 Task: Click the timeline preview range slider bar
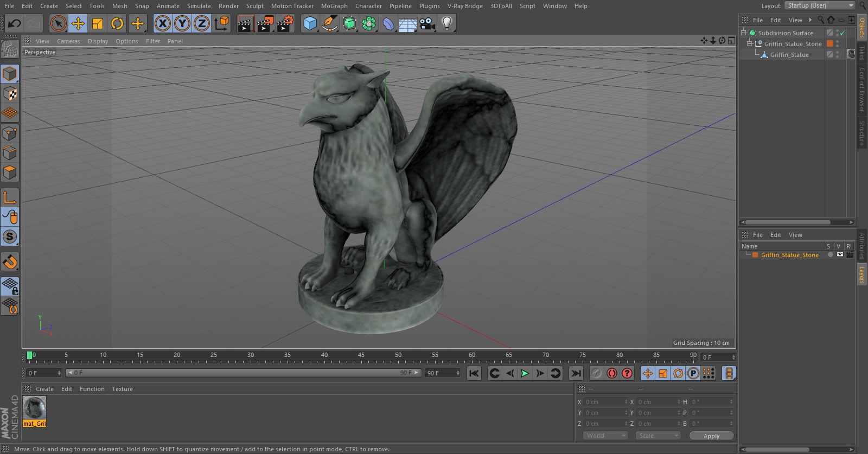(x=243, y=373)
